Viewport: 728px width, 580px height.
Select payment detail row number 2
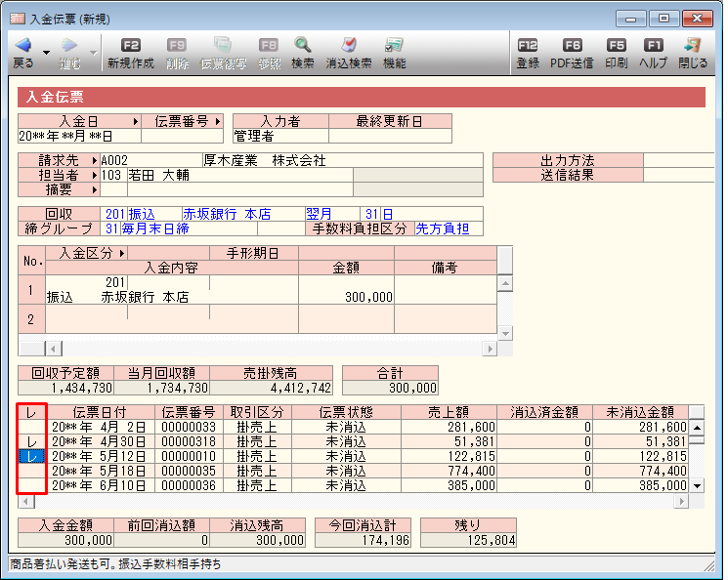(30, 319)
